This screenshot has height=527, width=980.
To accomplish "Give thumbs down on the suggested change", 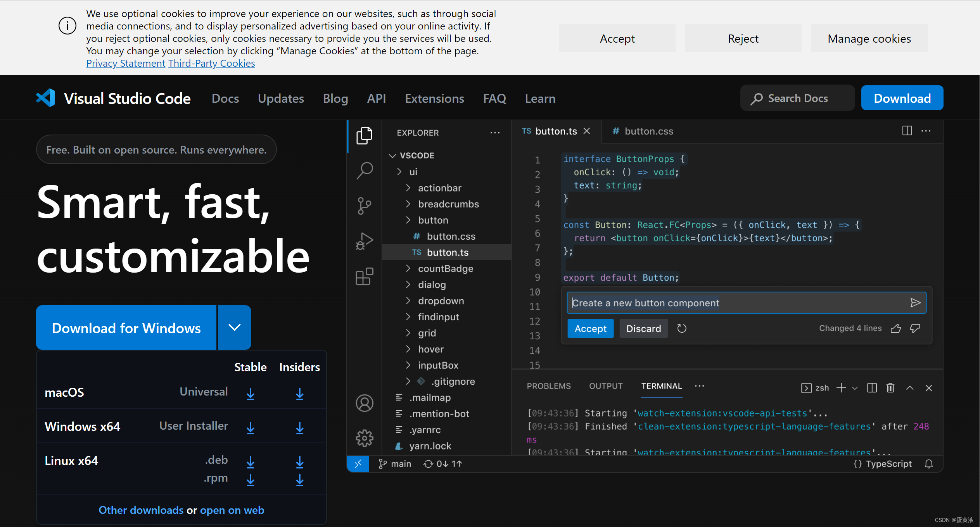I will point(915,328).
